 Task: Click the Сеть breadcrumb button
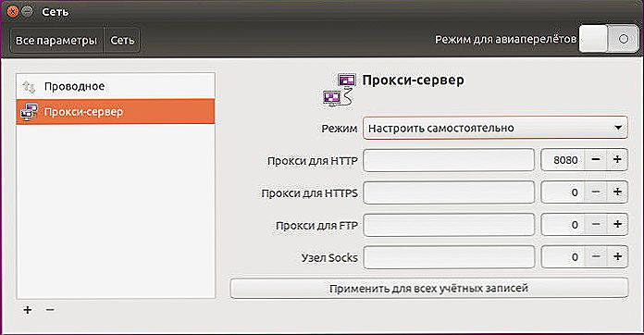pos(122,40)
